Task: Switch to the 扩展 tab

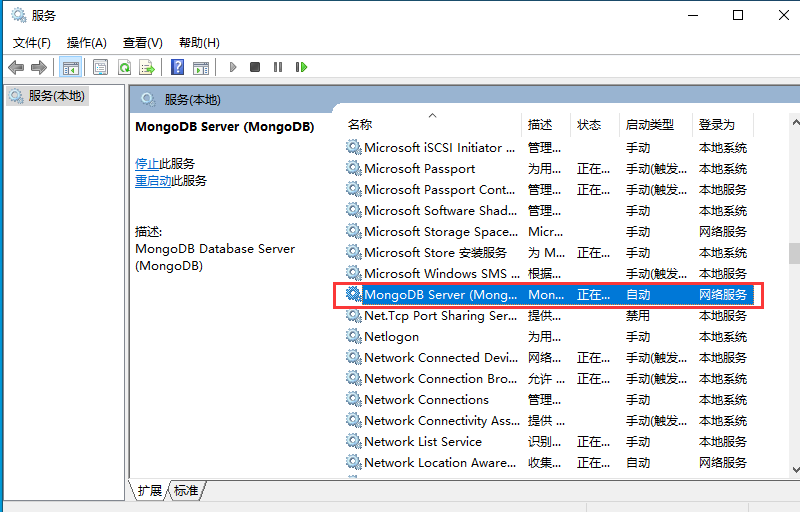Action: (150, 490)
